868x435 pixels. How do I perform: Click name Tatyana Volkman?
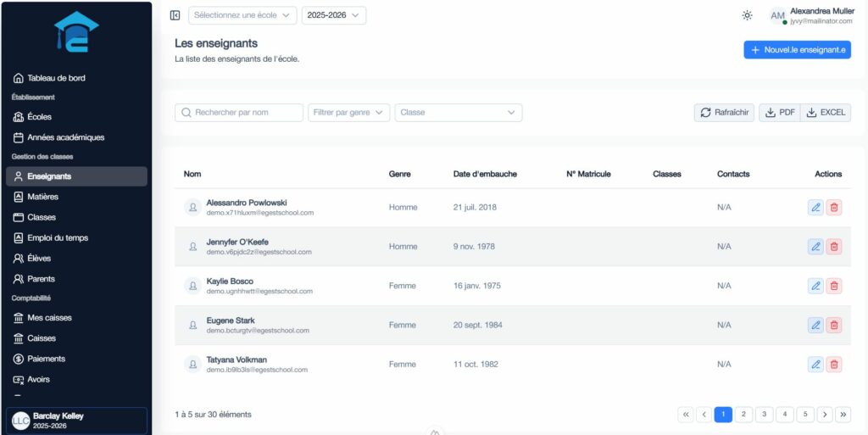pyautogui.click(x=238, y=360)
